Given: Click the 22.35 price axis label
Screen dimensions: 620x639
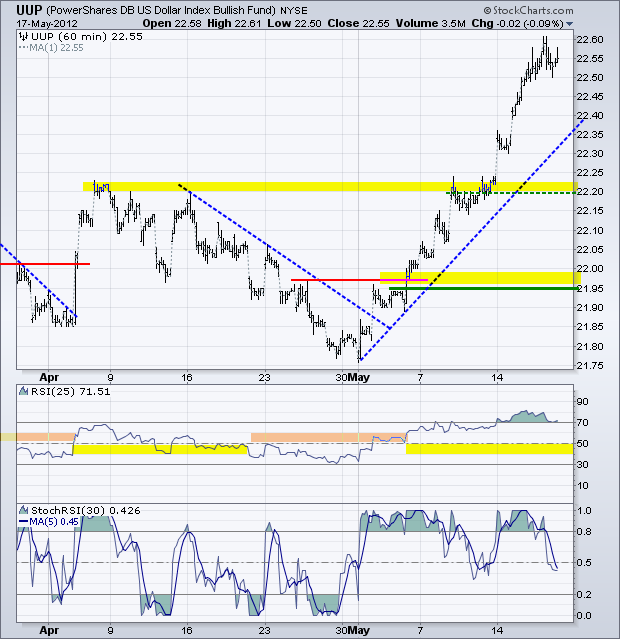Looking at the screenshot, I should [589, 134].
